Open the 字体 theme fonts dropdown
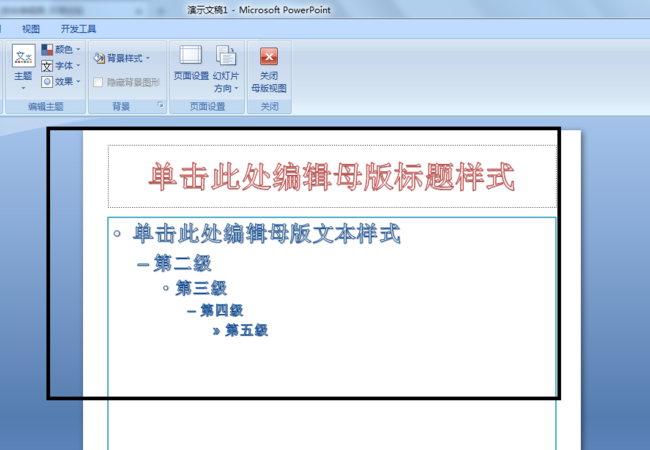Screen dimensions: 650x450 [61, 65]
